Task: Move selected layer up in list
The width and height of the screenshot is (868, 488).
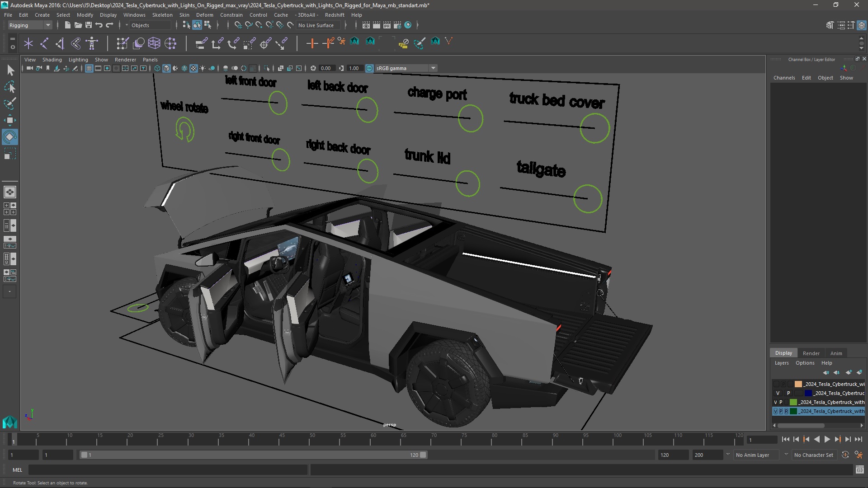Action: 826,372
